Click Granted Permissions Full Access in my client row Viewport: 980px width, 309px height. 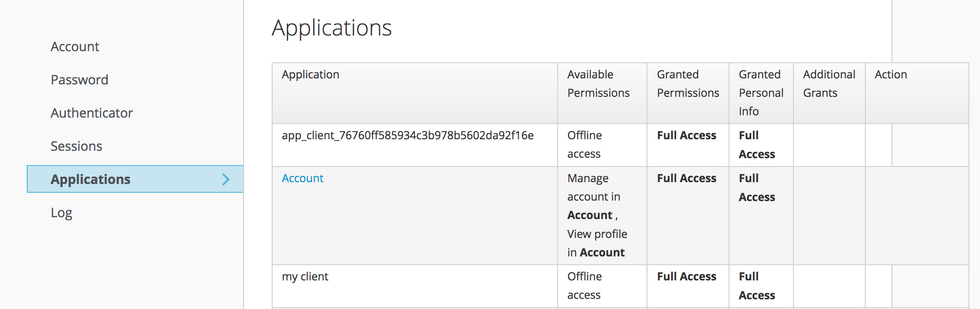point(686,277)
